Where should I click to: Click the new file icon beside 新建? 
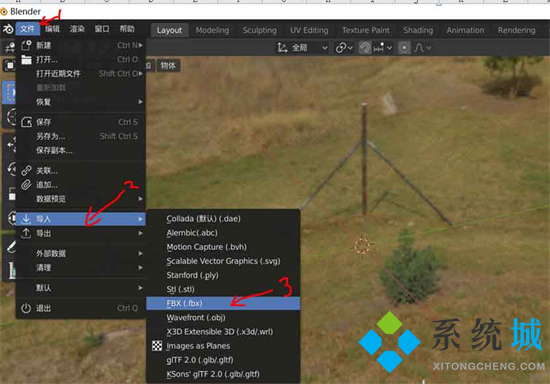click(x=26, y=45)
